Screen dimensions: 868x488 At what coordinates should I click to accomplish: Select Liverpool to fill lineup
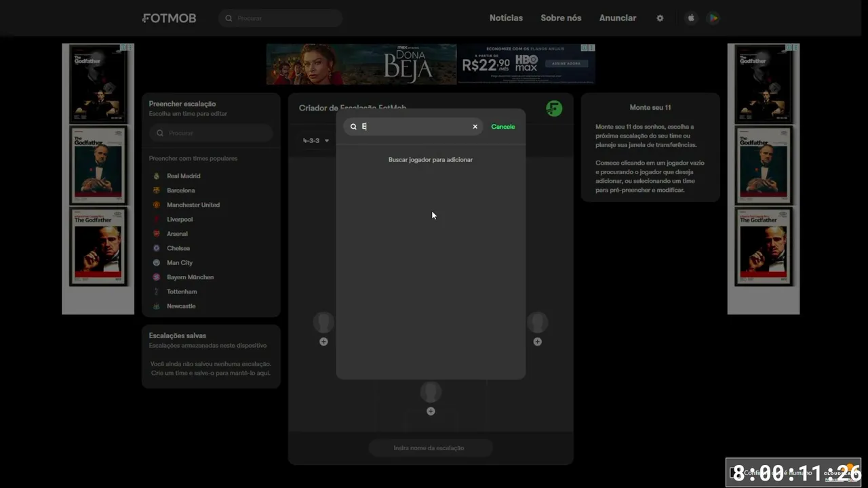(x=180, y=220)
